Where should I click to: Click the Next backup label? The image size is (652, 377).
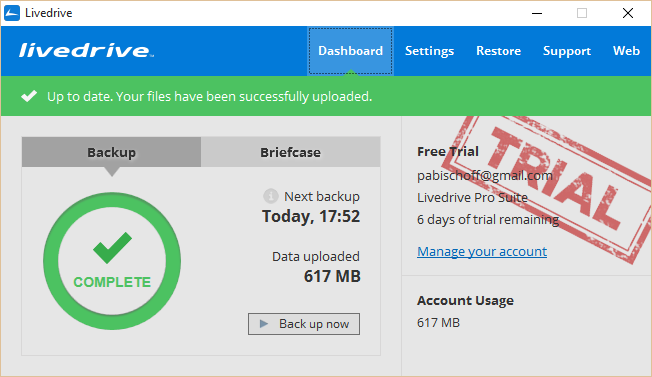pyautogui.click(x=322, y=196)
